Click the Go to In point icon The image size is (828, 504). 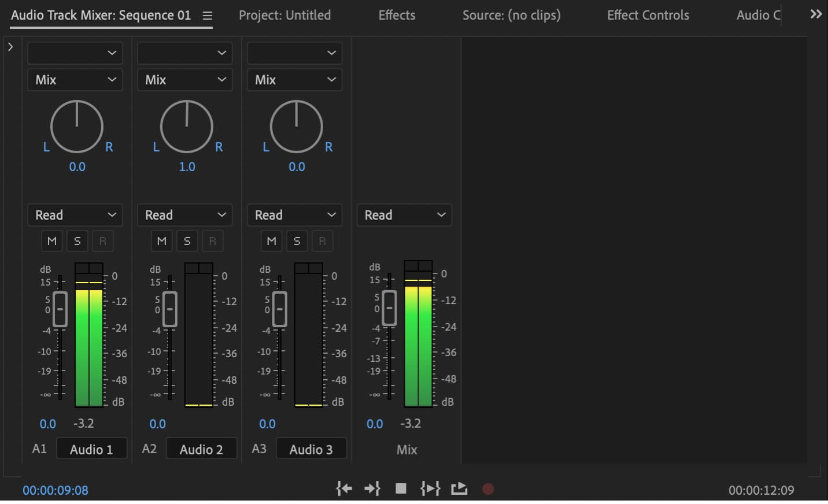[344, 488]
